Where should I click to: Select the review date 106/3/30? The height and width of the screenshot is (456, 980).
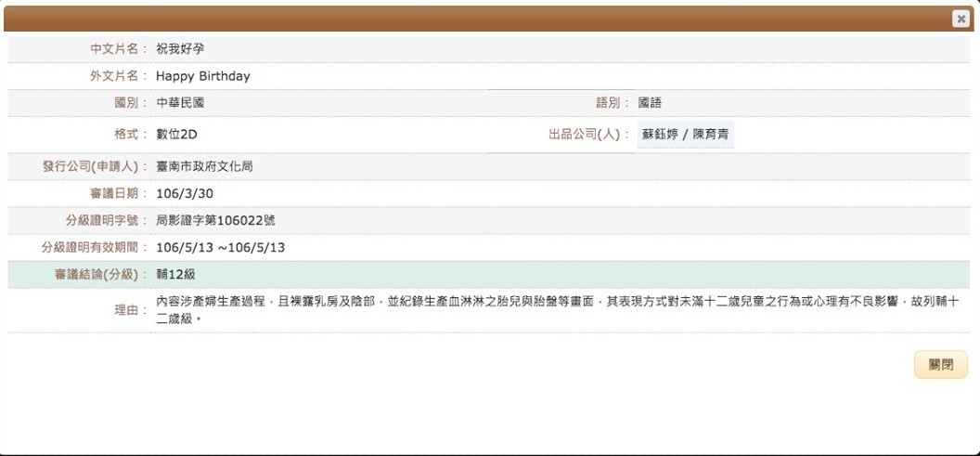pos(185,193)
